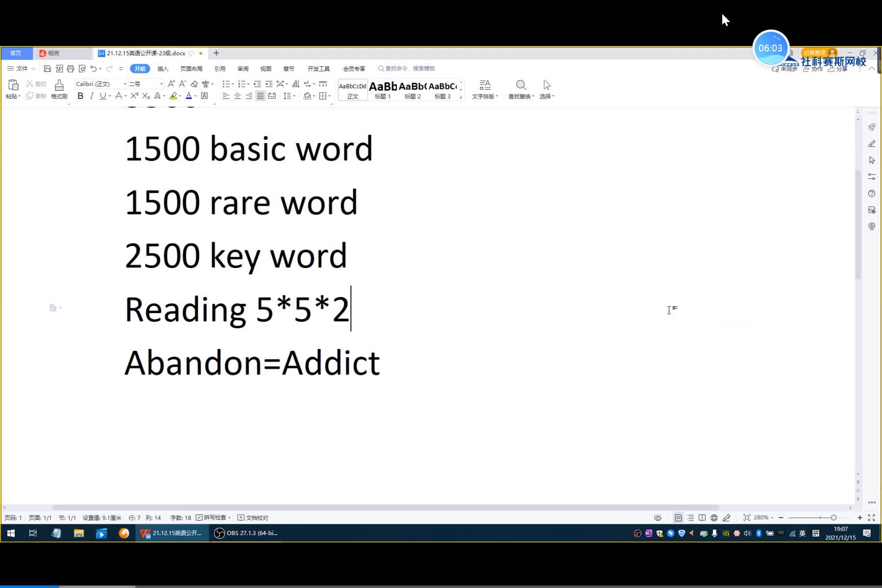Open Print Preview from quick access toolbar
This screenshot has height=588, width=882.
pos(82,69)
